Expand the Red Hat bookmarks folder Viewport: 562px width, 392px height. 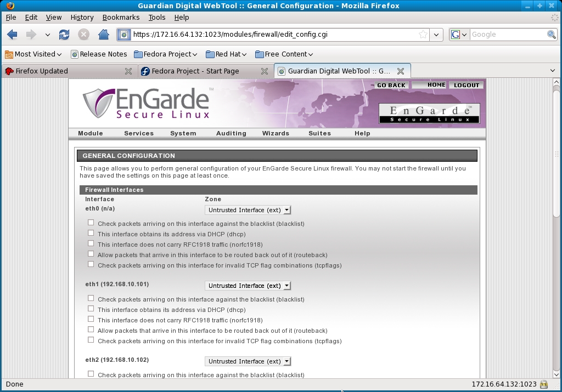(x=226, y=54)
